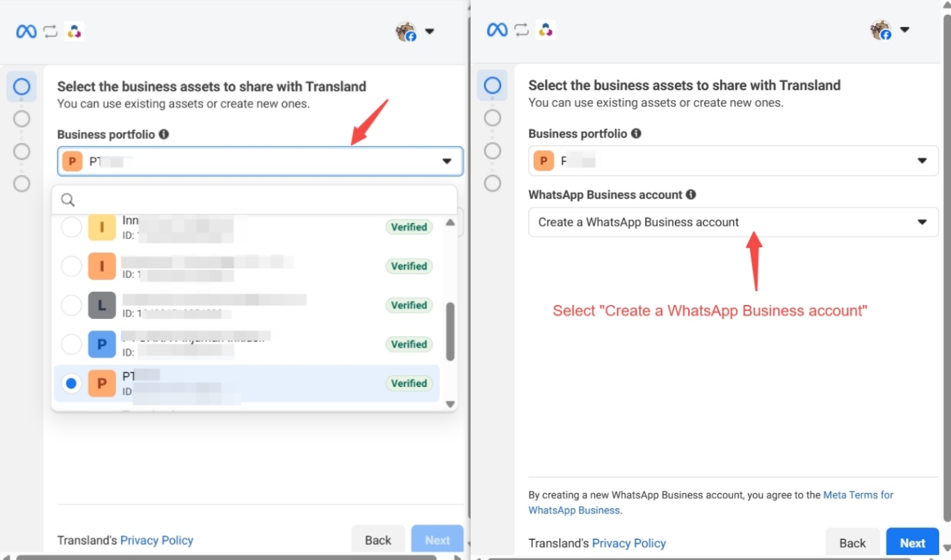Click the Meta logo in left panel
The width and height of the screenshot is (951, 560).
pyautogui.click(x=26, y=31)
